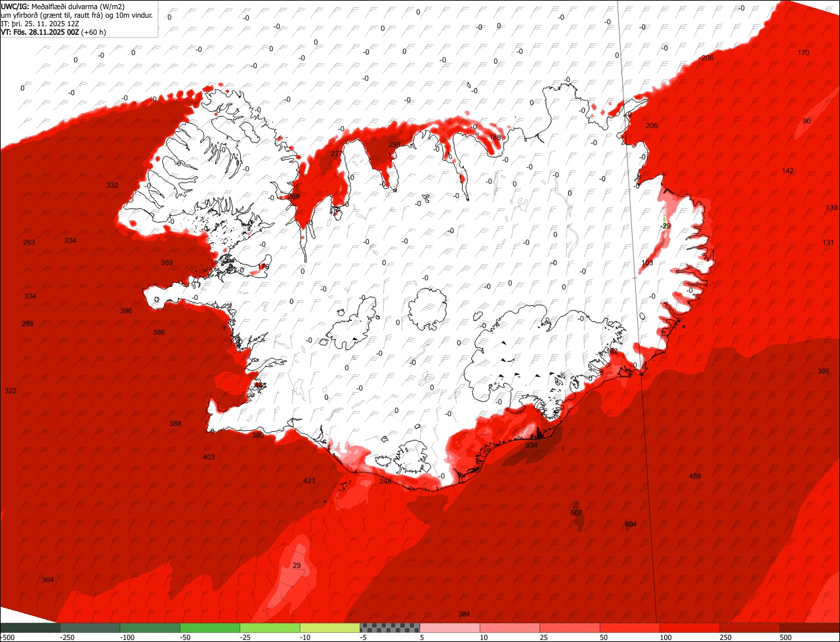The image size is (840, 642).
Task: Pick the green legend swatch between -100 and -50
Action: tap(150, 628)
